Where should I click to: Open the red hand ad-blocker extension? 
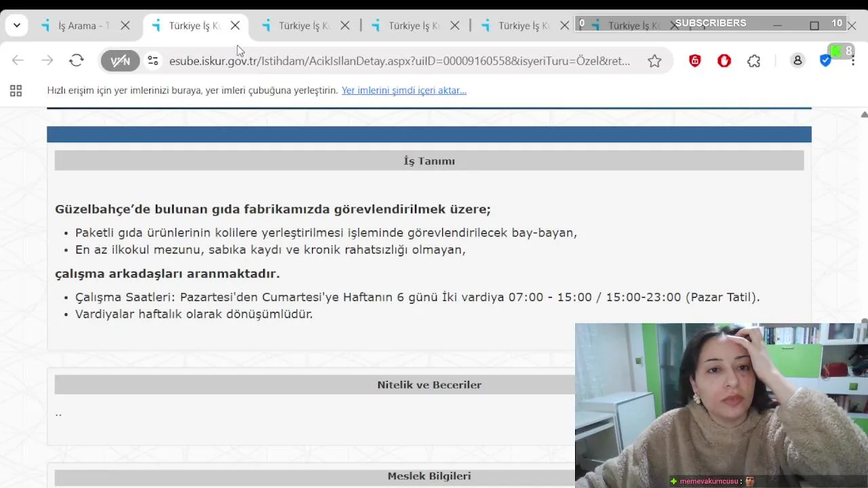click(x=724, y=61)
